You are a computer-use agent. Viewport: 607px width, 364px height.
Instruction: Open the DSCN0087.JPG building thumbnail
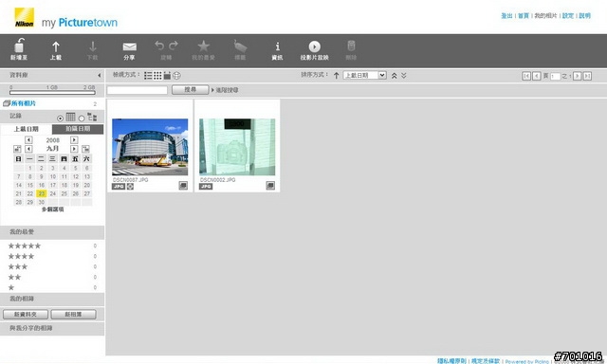150,147
